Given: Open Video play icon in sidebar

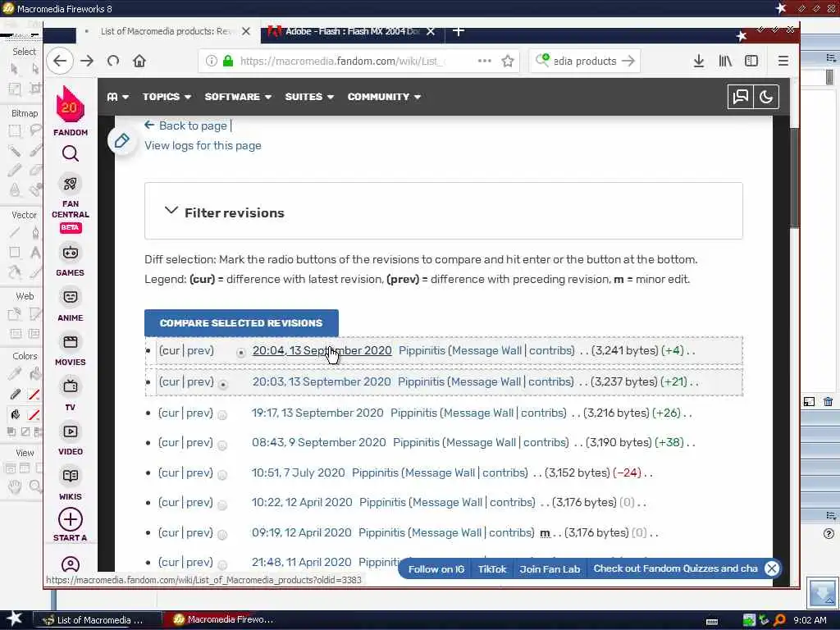Looking at the screenshot, I should point(71,431).
